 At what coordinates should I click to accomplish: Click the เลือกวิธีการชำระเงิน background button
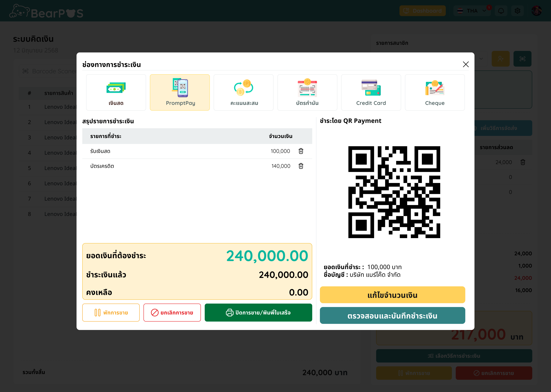[x=454, y=356]
